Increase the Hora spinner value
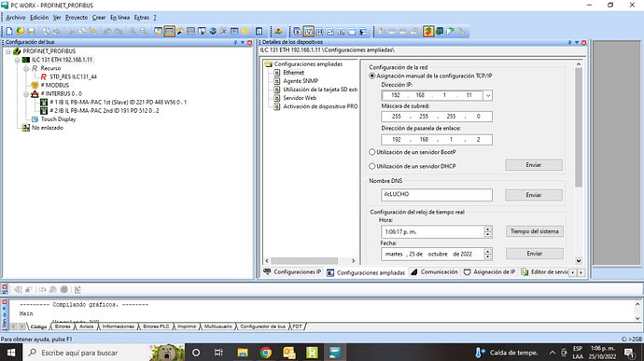Screen dimensions: 644x361 487,229
